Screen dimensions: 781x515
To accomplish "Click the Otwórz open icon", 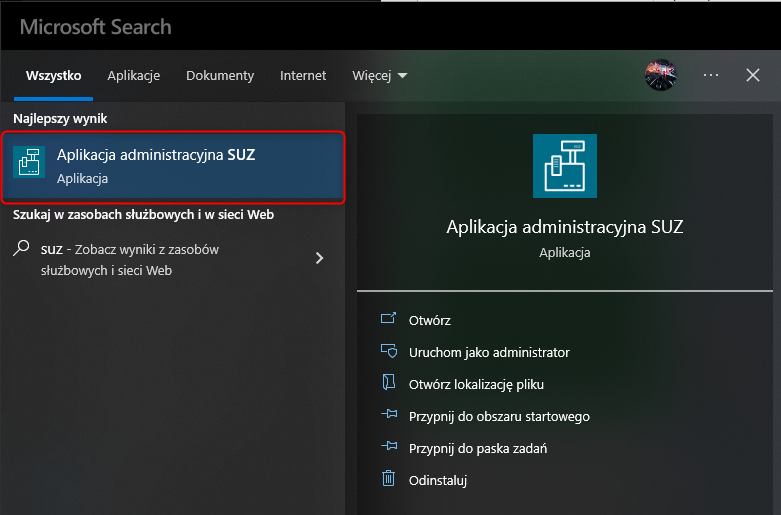I will (389, 318).
